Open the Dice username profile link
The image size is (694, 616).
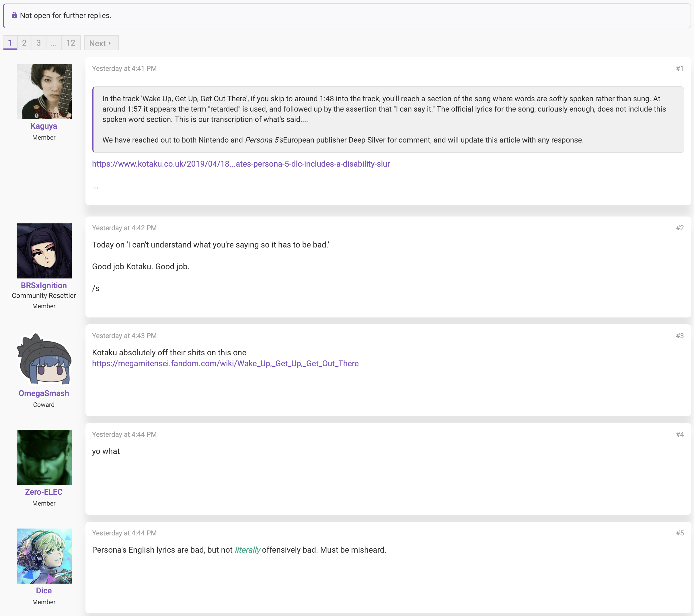44,591
